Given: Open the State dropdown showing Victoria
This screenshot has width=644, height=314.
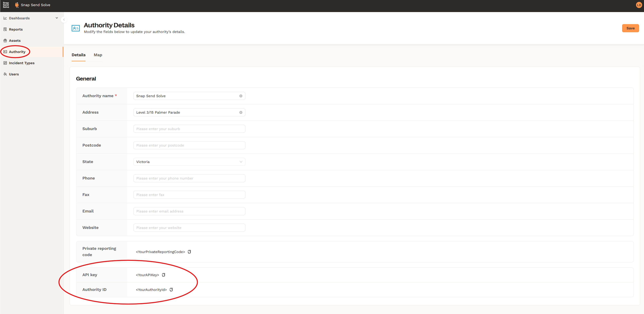Looking at the screenshot, I should click(x=189, y=162).
